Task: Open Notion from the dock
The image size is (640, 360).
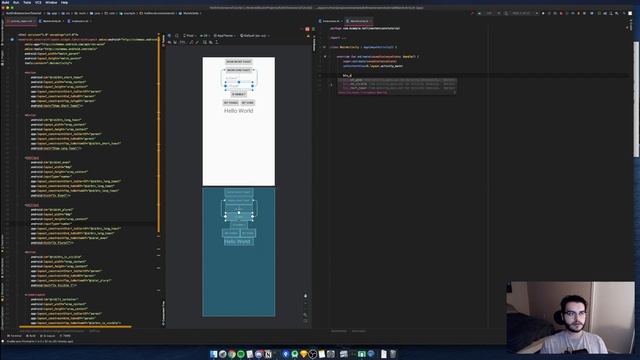Action: point(268,354)
